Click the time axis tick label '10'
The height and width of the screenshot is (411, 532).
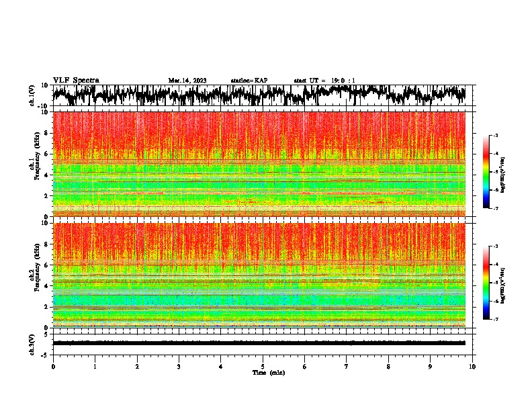[x=472, y=367]
